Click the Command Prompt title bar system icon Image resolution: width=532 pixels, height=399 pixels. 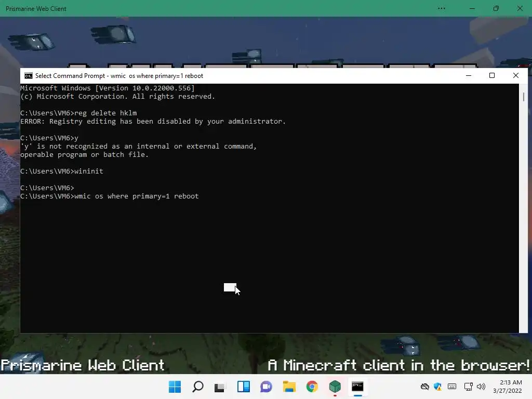point(29,76)
